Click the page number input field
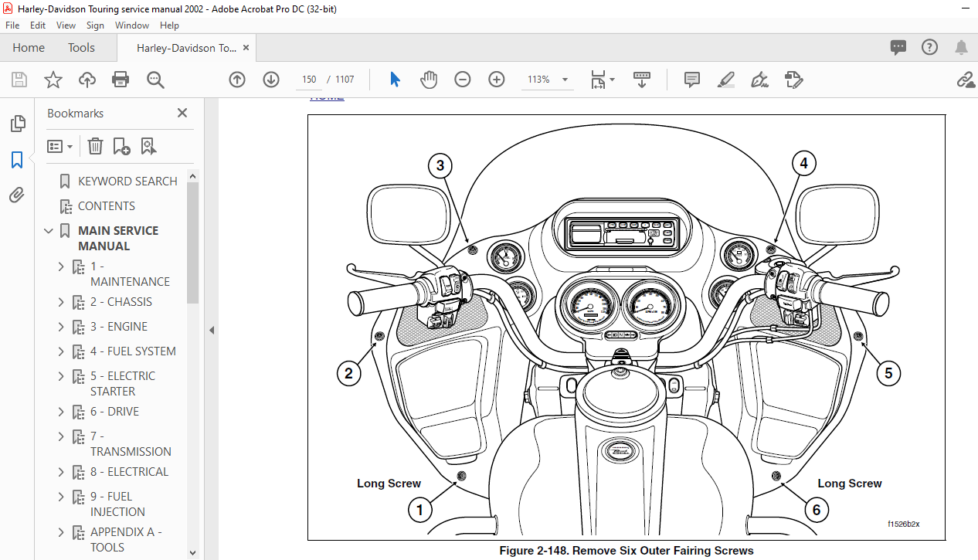 pos(309,80)
